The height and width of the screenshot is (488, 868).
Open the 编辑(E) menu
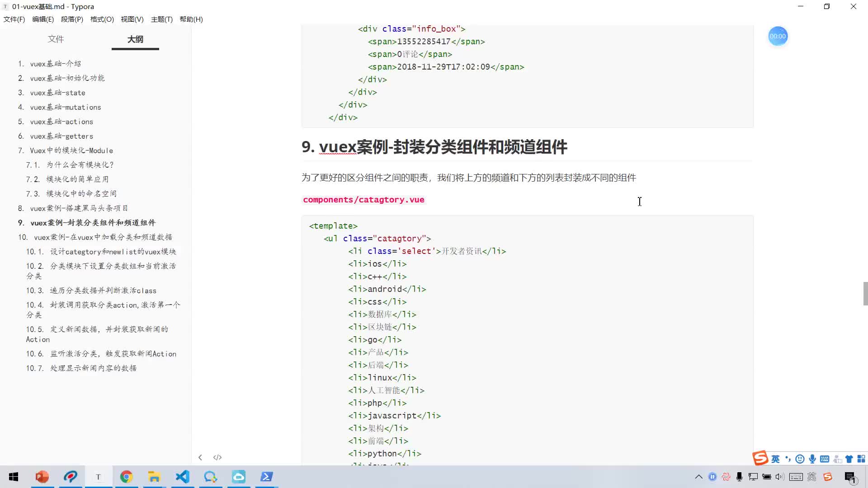click(43, 19)
